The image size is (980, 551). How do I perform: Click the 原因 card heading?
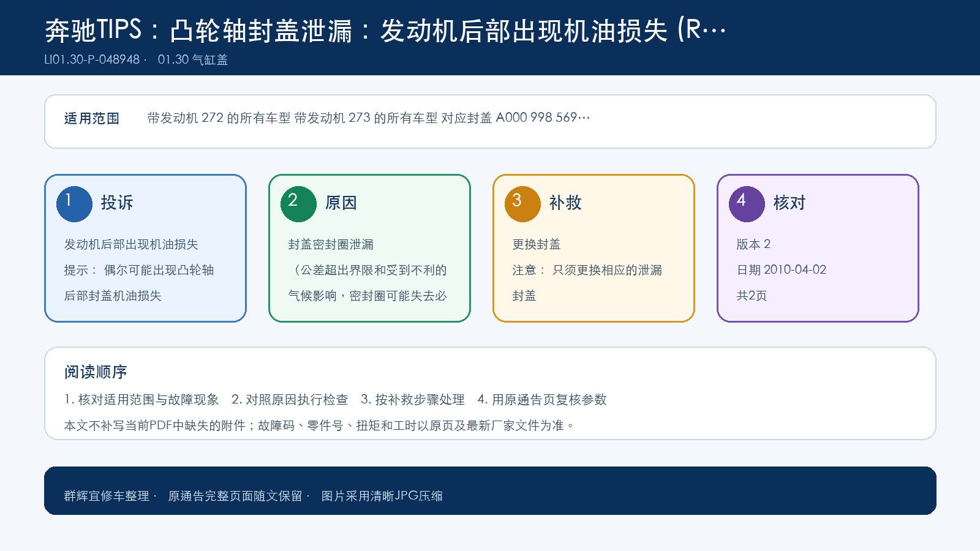coord(341,203)
